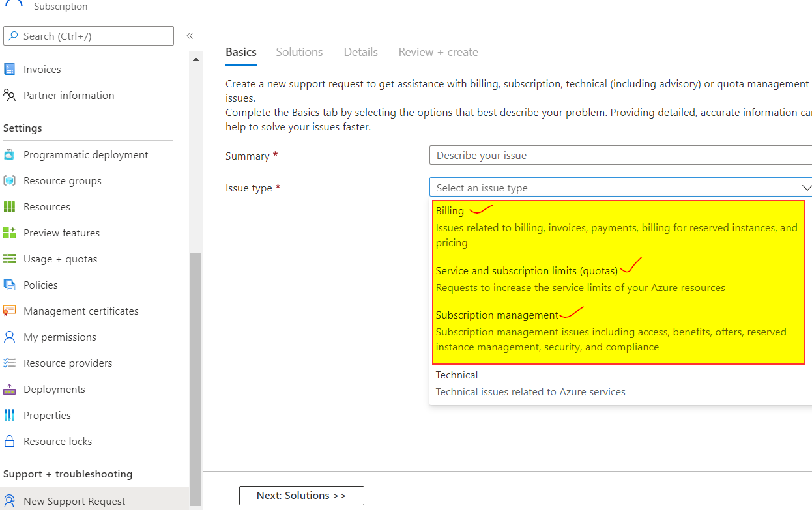Viewport: 812px width, 510px height.
Task: Open the Deployments section
Action: (x=54, y=389)
